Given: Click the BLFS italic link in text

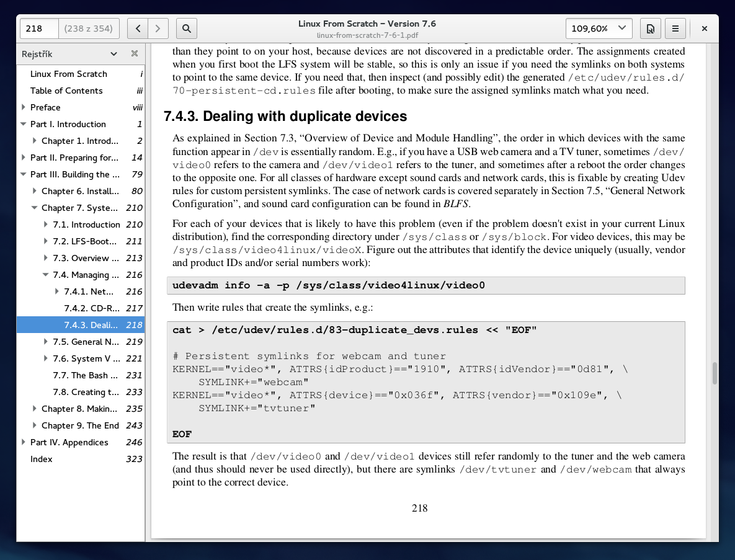Looking at the screenshot, I should (456, 204).
